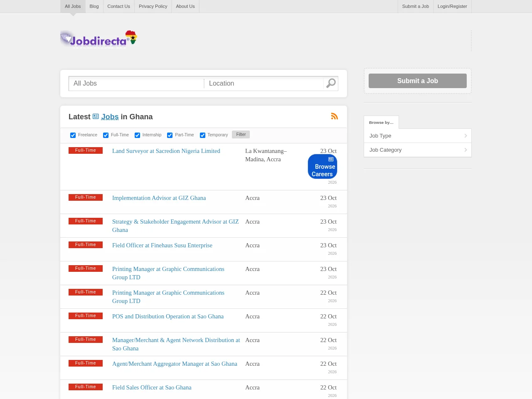Apply filters with the Filter button
This screenshot has height=399, width=532.
click(241, 135)
